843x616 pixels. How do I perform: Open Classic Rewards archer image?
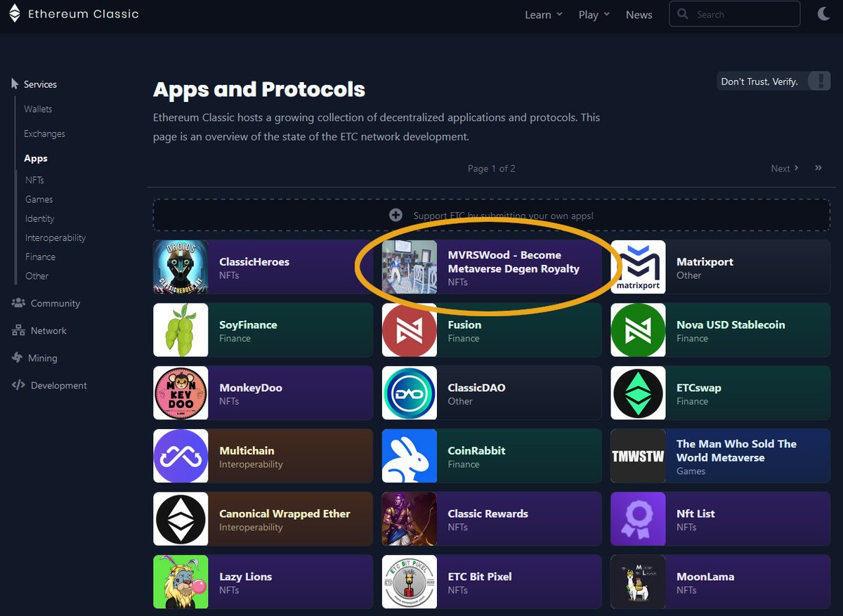pyautogui.click(x=410, y=519)
